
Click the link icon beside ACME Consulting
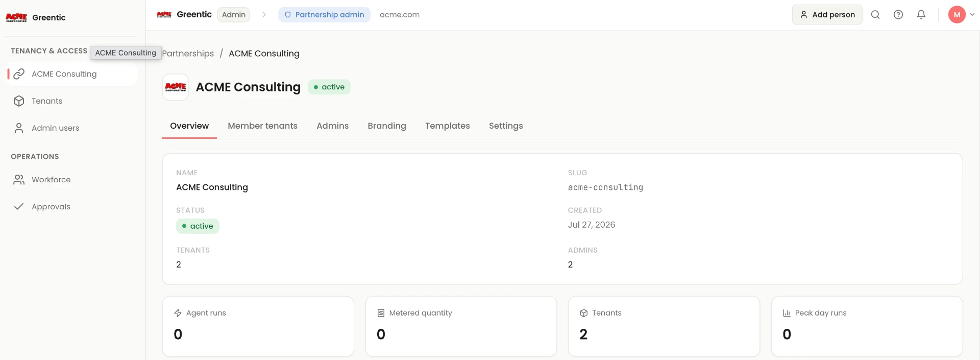tap(19, 74)
